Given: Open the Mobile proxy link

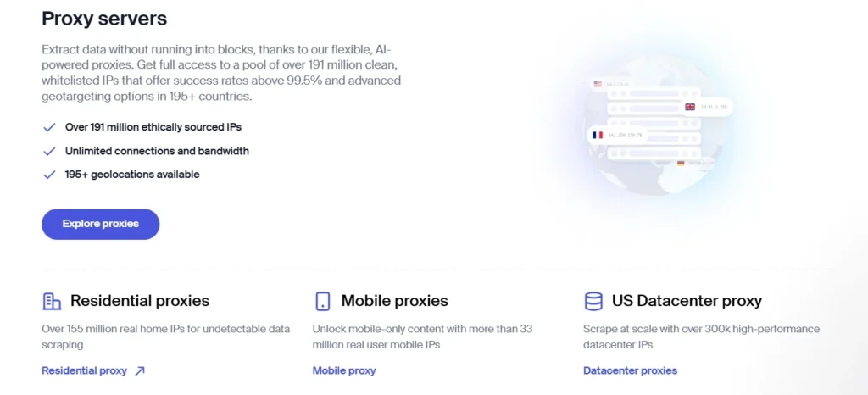Looking at the screenshot, I should tap(344, 370).
